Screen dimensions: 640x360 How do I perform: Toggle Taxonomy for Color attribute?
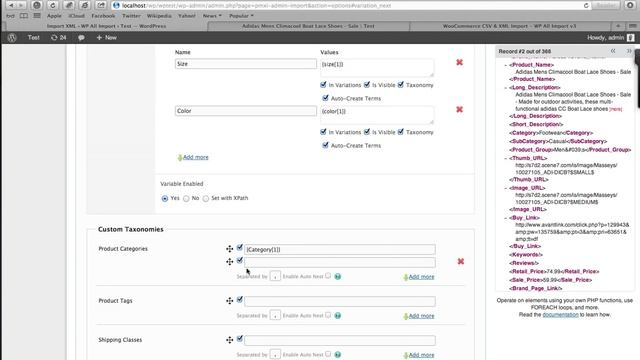pyautogui.click(x=401, y=131)
